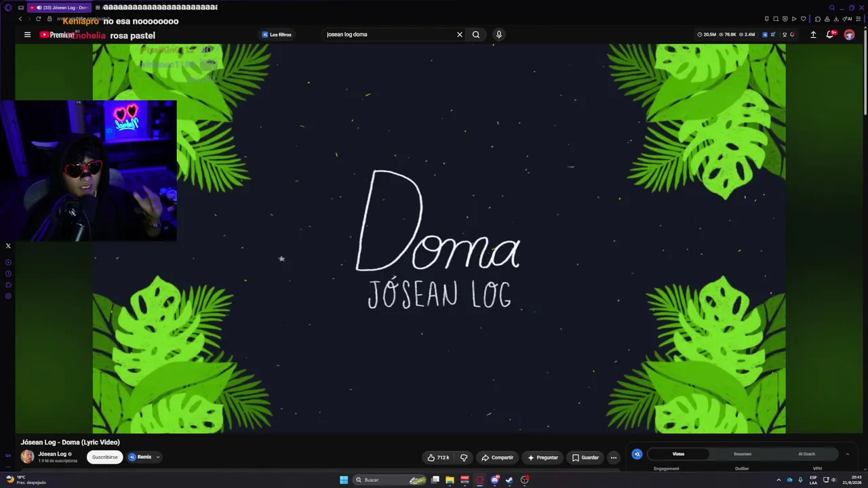Open the create/upload arrow icon

coord(813,35)
